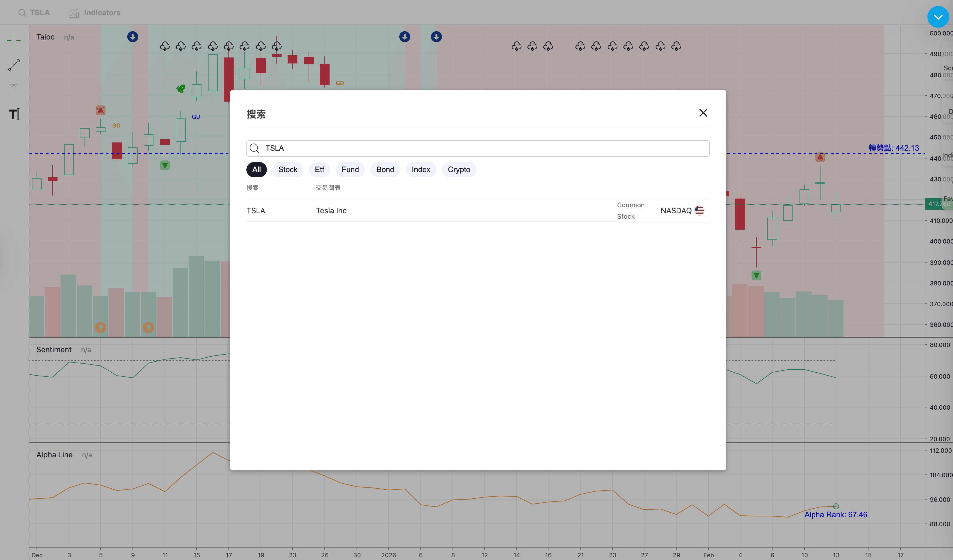This screenshot has height=560, width=953.
Task: Switch to the 搜索 tab in the dialog
Action: [x=252, y=187]
